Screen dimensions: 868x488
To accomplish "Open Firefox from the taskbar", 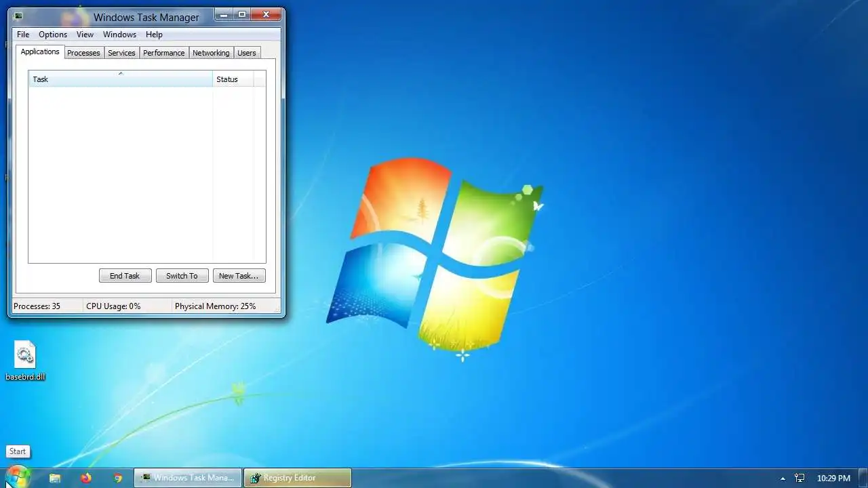I will click(x=86, y=478).
